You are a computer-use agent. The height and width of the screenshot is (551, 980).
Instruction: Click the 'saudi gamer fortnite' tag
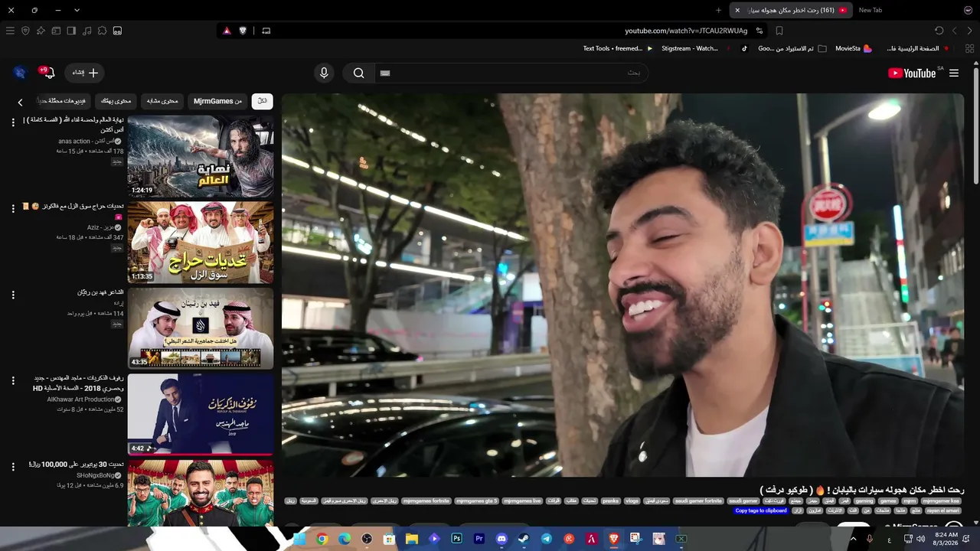point(698,501)
